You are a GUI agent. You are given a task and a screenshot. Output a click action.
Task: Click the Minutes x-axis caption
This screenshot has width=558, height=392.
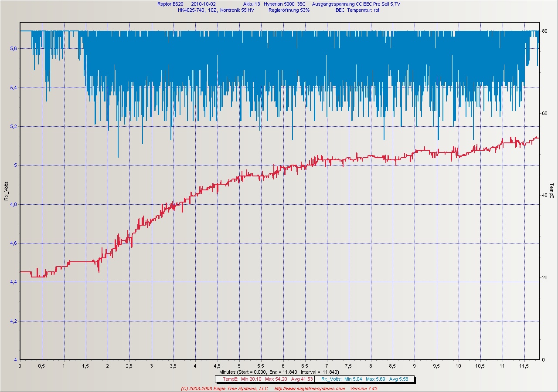click(x=279, y=372)
